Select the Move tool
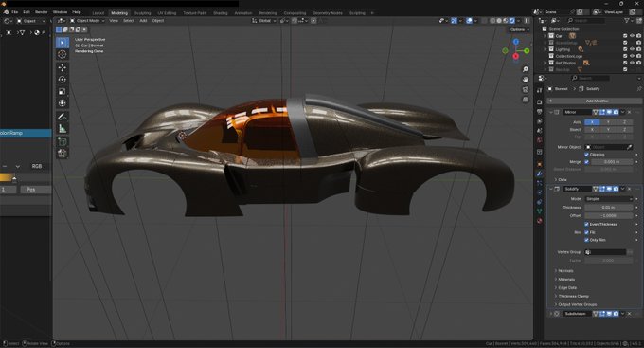Viewport: 644px width, 348px height. [62, 67]
